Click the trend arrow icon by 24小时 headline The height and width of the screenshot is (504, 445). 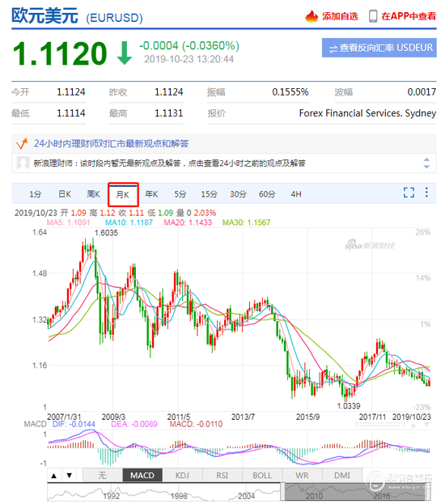click(x=21, y=143)
